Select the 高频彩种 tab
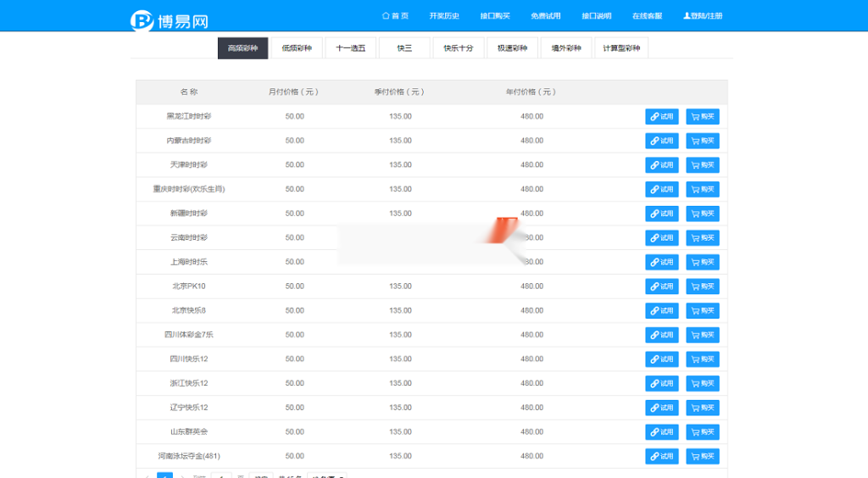Image resolution: width=868 pixels, height=478 pixels. coord(243,48)
